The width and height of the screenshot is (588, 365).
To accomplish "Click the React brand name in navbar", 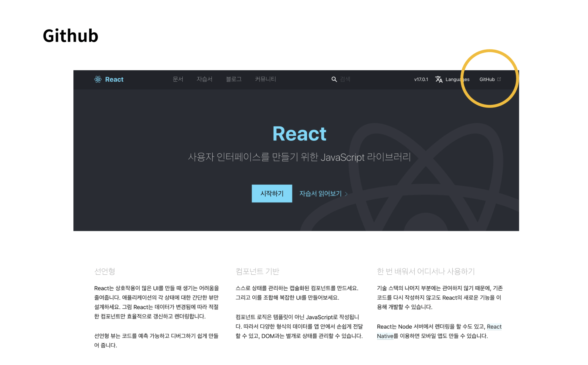I will (114, 79).
